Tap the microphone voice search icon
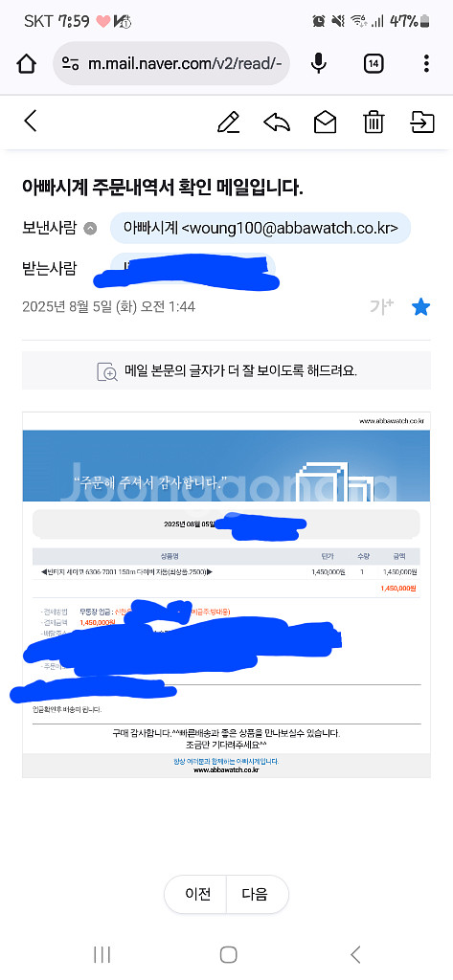Viewport: 453px width, 980px height. click(319, 63)
